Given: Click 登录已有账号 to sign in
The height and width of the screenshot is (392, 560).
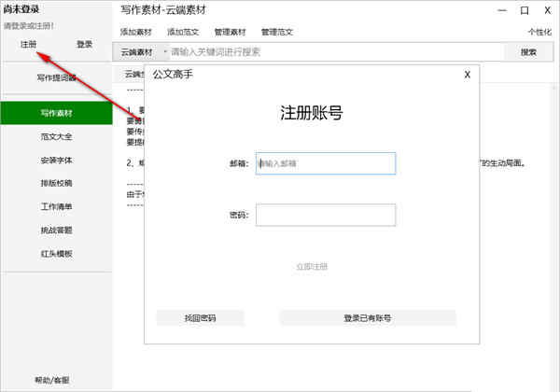Looking at the screenshot, I should pyautogui.click(x=367, y=318).
